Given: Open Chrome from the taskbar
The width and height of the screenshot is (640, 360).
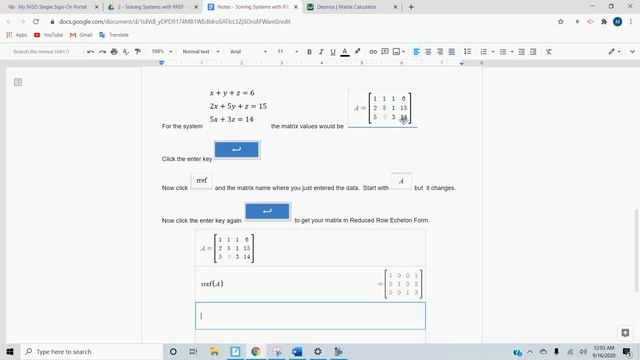Looking at the screenshot, I should tap(256, 351).
